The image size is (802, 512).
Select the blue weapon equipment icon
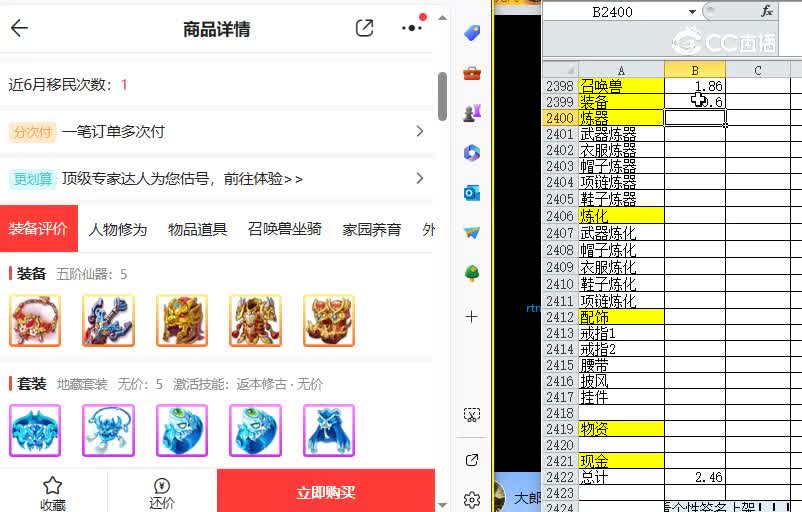(108, 321)
